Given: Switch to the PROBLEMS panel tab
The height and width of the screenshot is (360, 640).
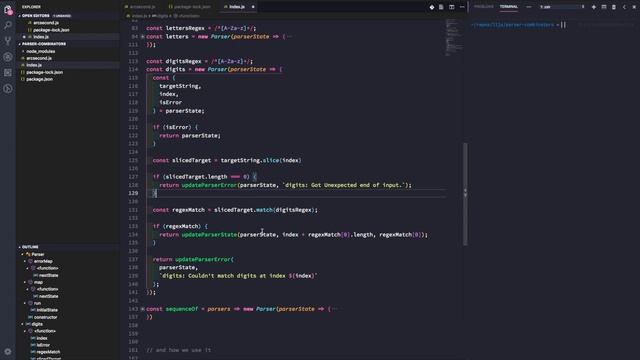Looking at the screenshot, I should pyautogui.click(x=484, y=7).
